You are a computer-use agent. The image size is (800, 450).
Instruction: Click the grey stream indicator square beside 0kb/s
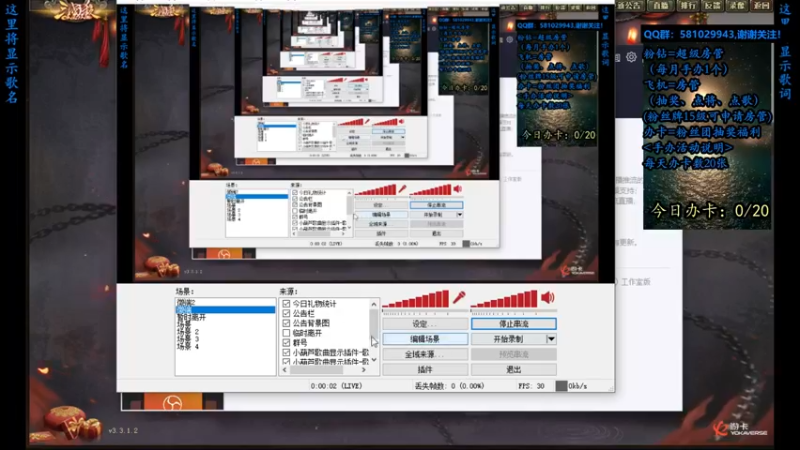click(561, 386)
